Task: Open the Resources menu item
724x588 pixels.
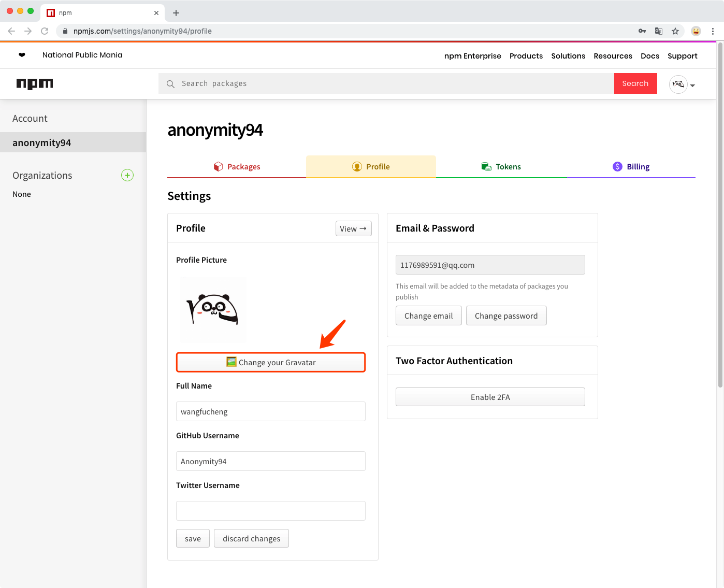Action: click(613, 56)
